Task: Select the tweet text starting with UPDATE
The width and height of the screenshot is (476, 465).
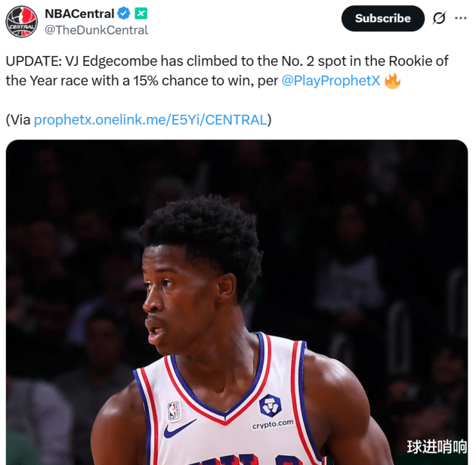Action: [x=227, y=71]
